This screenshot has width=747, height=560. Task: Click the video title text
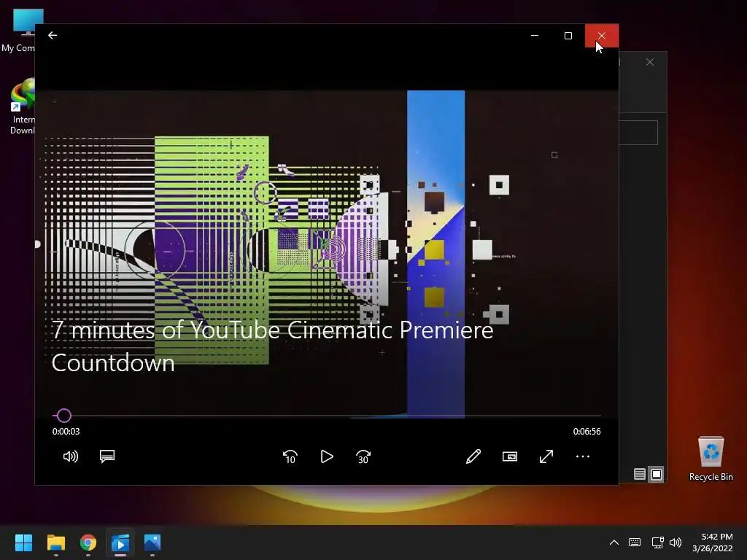(x=272, y=346)
